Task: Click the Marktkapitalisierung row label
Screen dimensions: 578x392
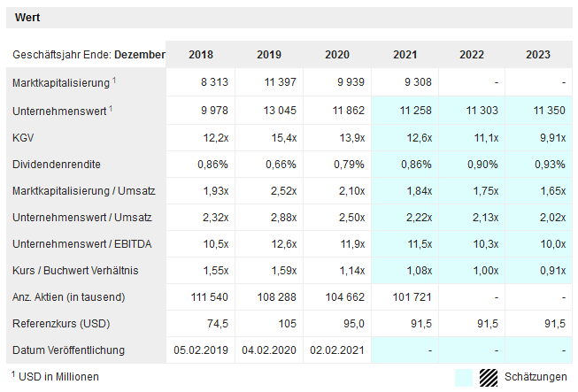Action: click(61, 82)
